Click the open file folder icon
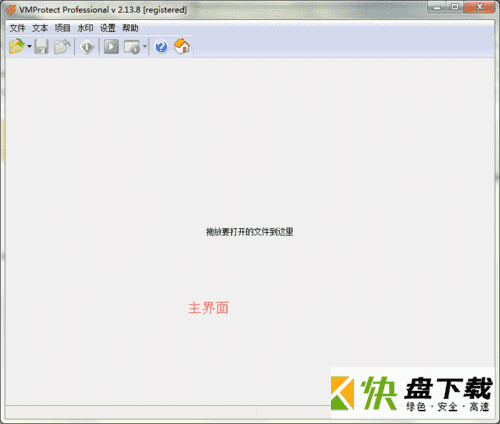Screen dimensions: 500x424 click(17, 46)
